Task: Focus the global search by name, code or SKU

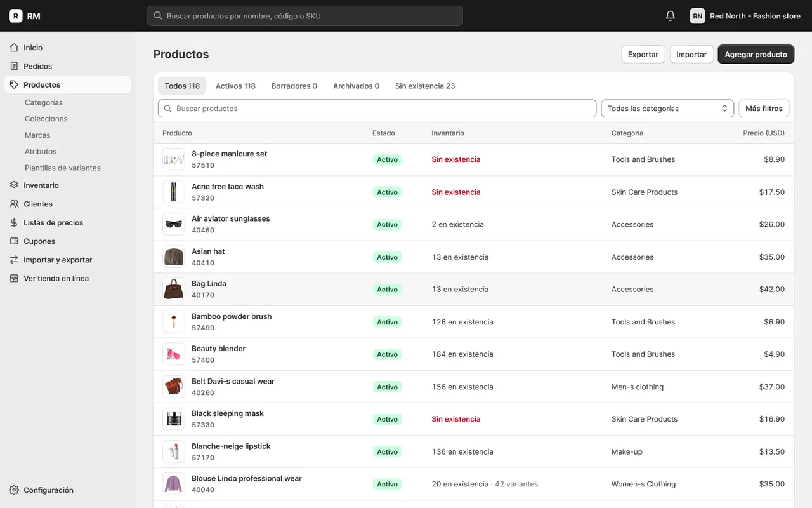Action: [305, 16]
